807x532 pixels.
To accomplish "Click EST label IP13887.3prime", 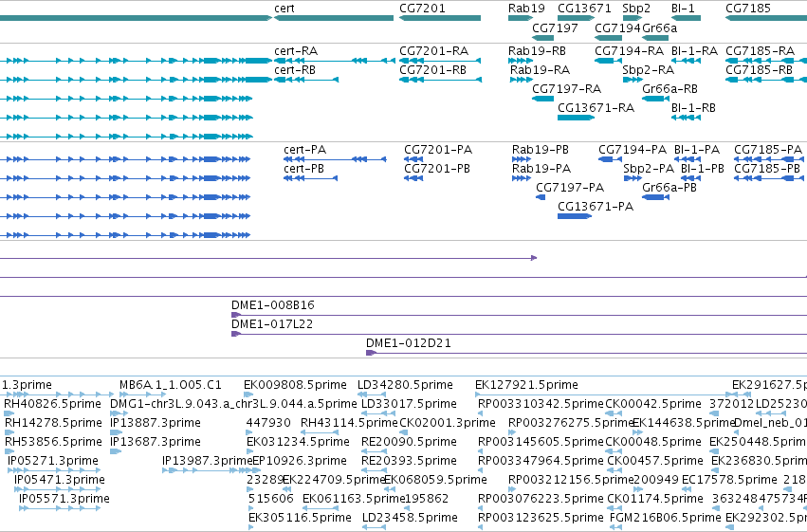I will pos(156,423).
